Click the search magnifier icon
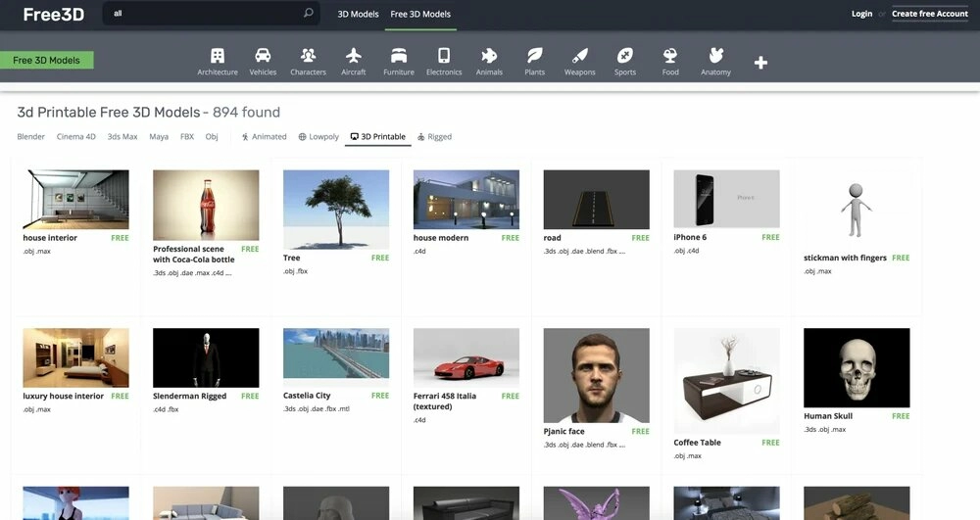 [x=308, y=14]
